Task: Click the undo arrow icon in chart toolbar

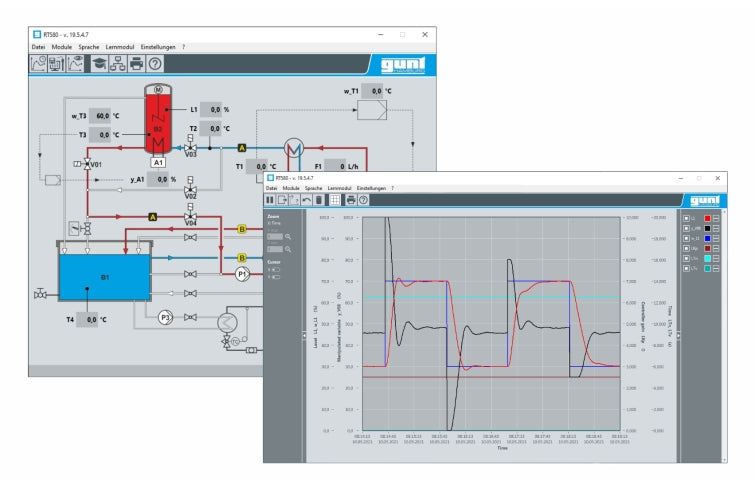Action: click(307, 200)
